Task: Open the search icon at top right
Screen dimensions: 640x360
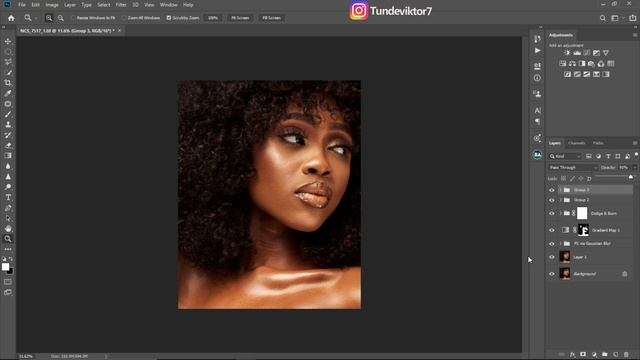Action: [x=602, y=18]
